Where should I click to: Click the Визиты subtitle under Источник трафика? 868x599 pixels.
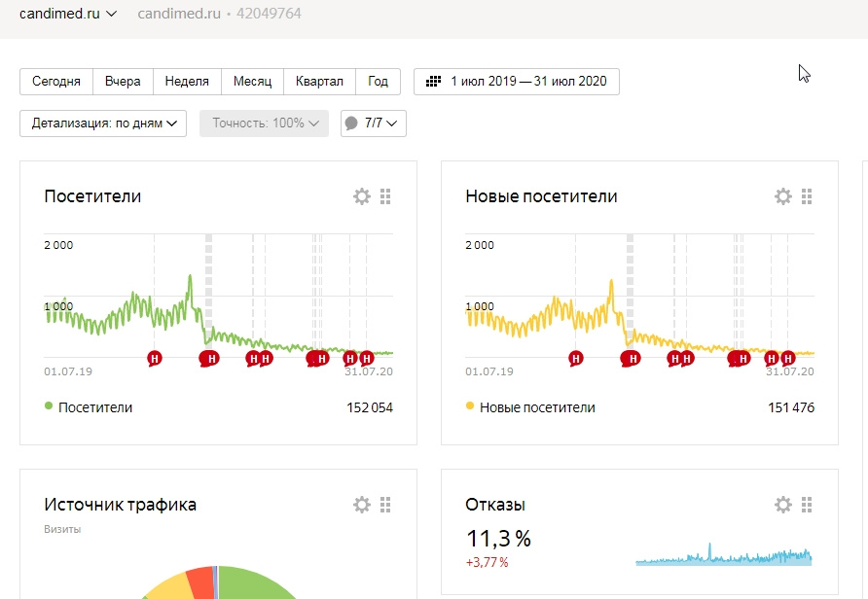(62, 529)
